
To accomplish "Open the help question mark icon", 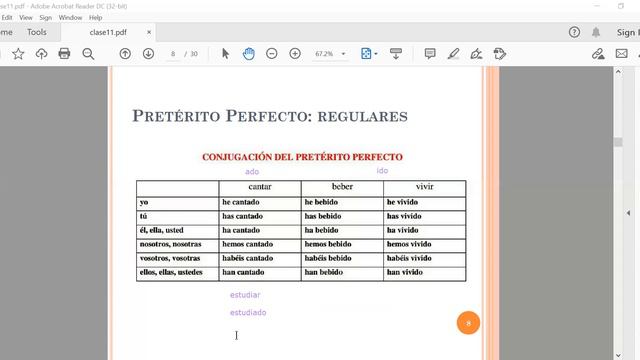I will click(x=574, y=32).
